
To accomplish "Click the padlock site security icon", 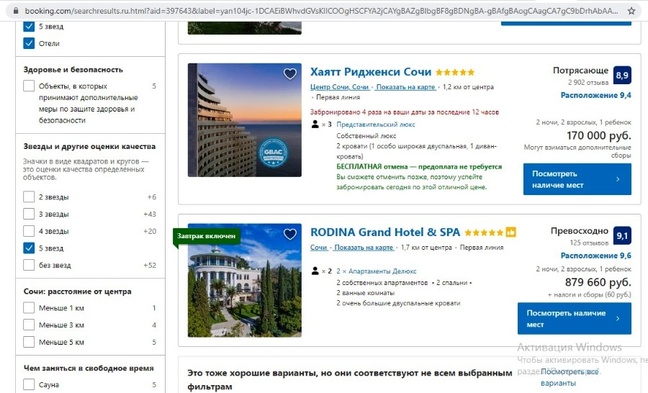I will (x=16, y=11).
